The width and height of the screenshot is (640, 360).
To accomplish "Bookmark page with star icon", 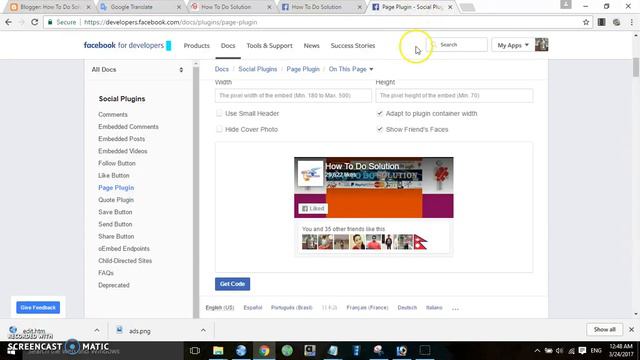I will pyautogui.click(x=586, y=22).
